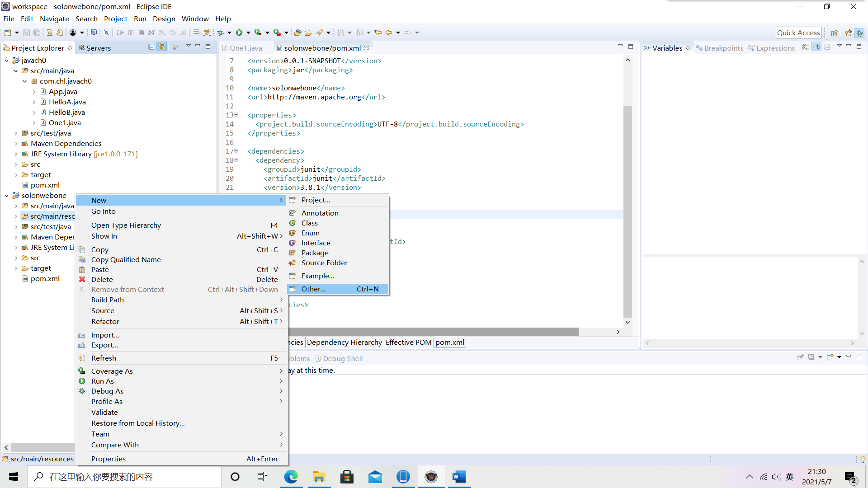Click the Servers panel tab icon
This screenshot has height=488, width=868.
(x=82, y=47)
